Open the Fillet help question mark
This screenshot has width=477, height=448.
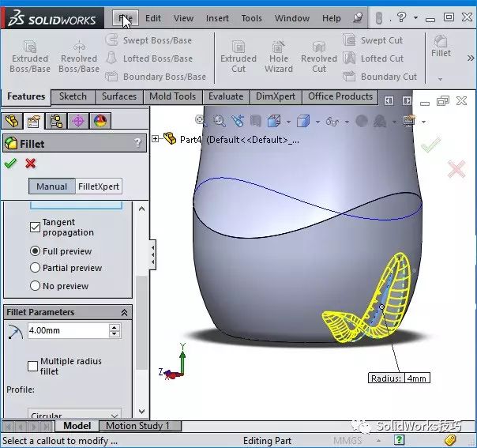[137, 142]
